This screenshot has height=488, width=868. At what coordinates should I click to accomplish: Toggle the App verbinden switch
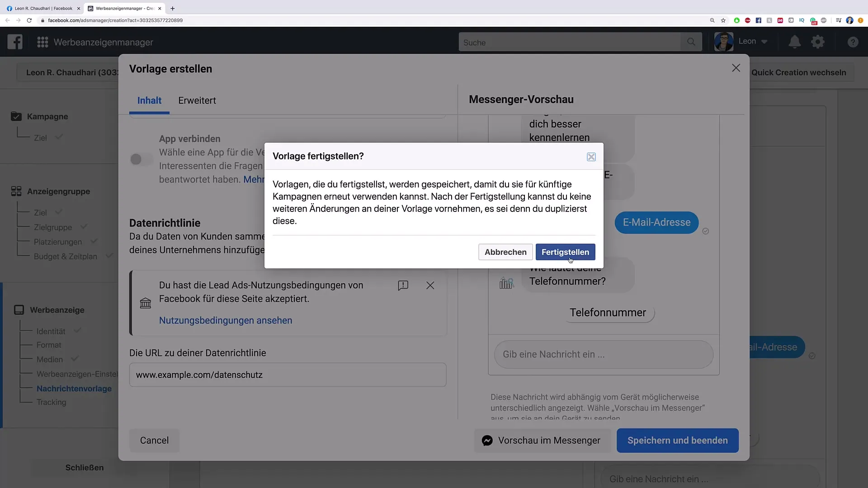click(142, 159)
